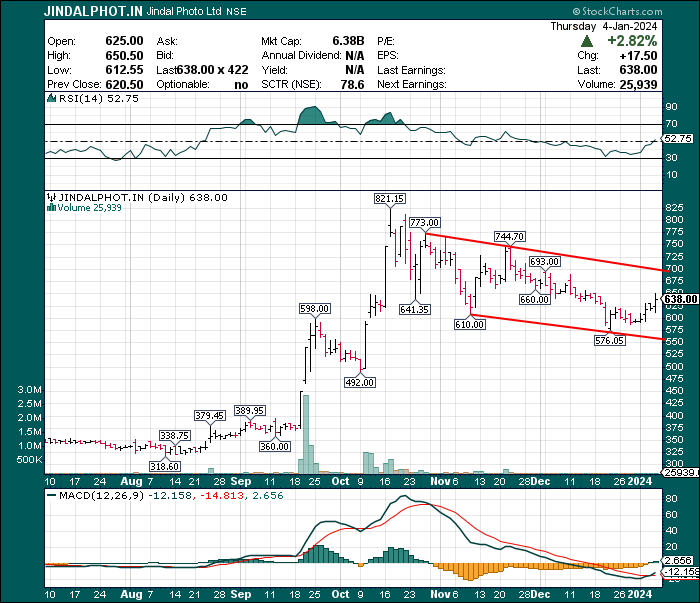700x603 pixels.
Task: Click the MACD legend value -14.813 in red
Action: [x=220, y=495]
